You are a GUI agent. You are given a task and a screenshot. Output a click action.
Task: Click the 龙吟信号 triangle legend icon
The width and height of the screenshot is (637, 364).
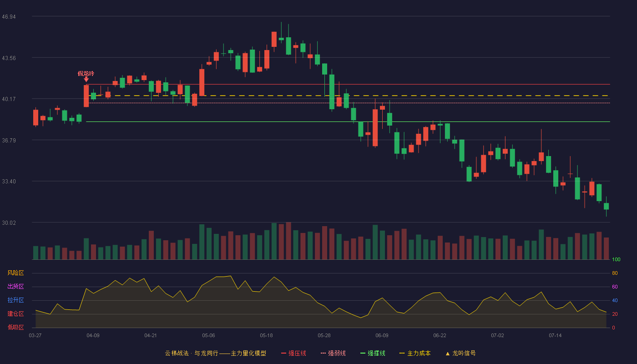click(x=447, y=354)
